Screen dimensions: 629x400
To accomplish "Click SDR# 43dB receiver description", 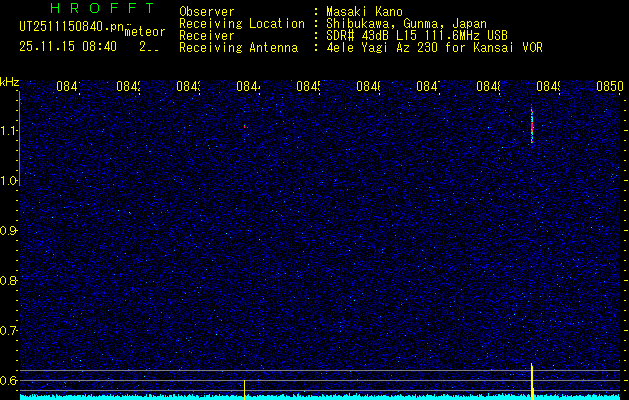I will coord(417,35).
